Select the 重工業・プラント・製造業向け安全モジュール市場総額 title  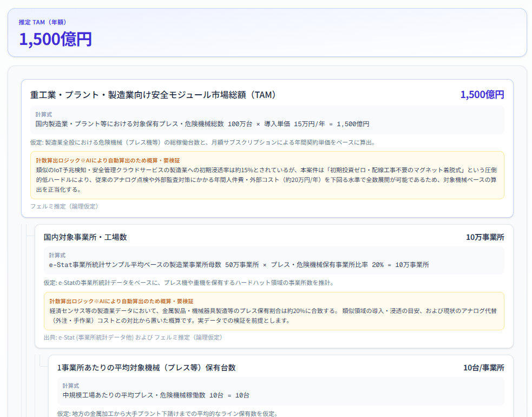click(153, 95)
